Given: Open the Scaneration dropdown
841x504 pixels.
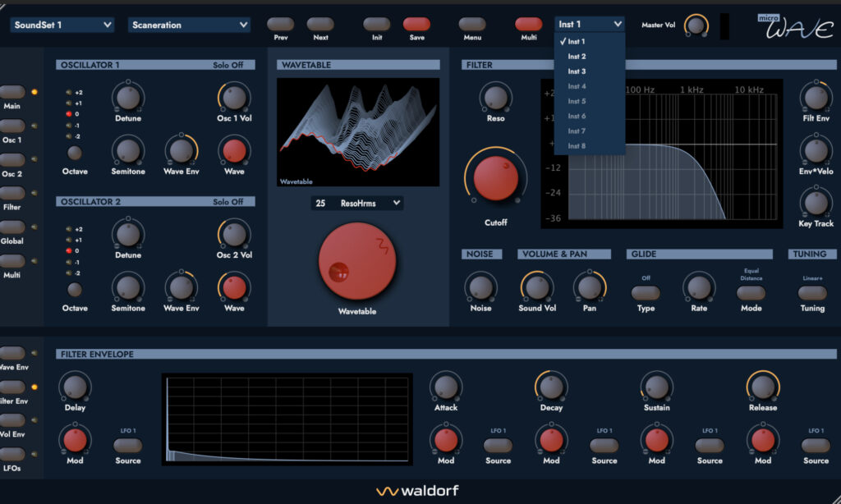Looking at the screenshot, I should coord(189,25).
